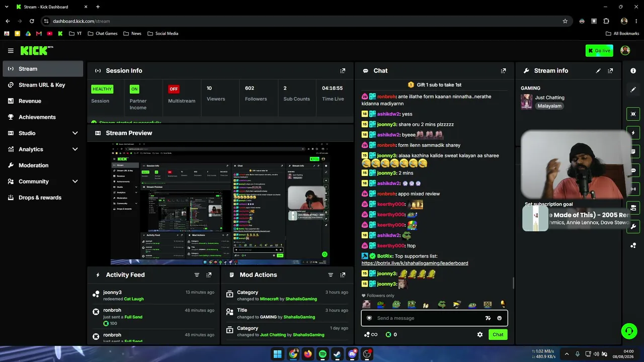This screenshot has width=644, height=362.
Task: Click the Just Chatting category thumbnail
Action: pos(526,102)
